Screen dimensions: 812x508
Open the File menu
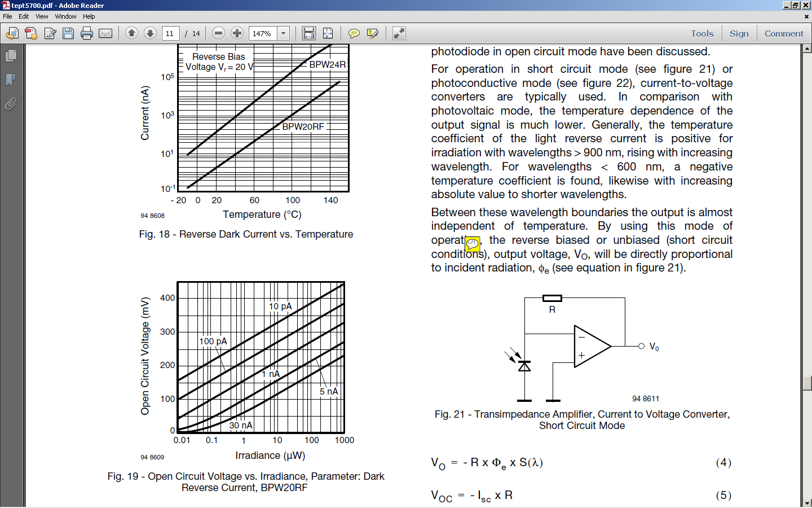coord(7,16)
